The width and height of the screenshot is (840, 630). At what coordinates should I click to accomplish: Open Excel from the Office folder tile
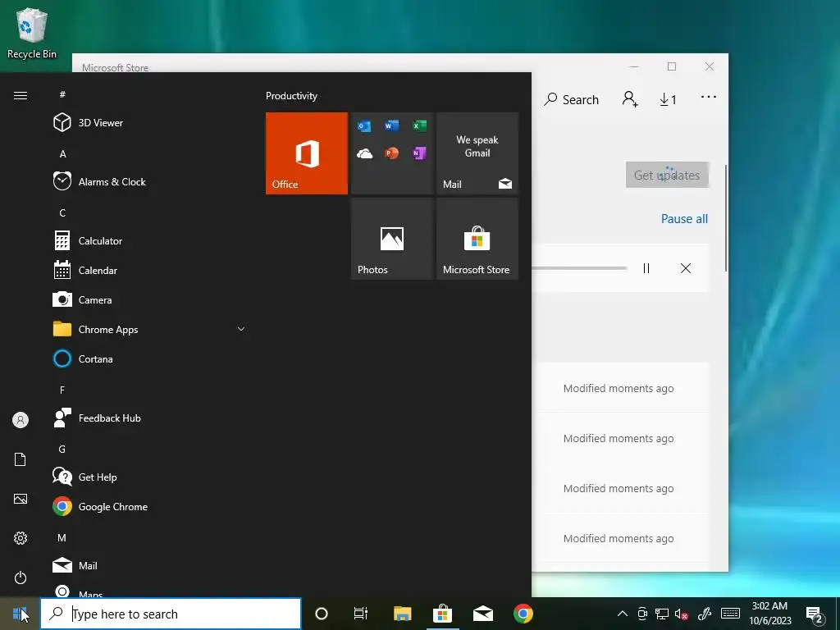tap(419, 126)
